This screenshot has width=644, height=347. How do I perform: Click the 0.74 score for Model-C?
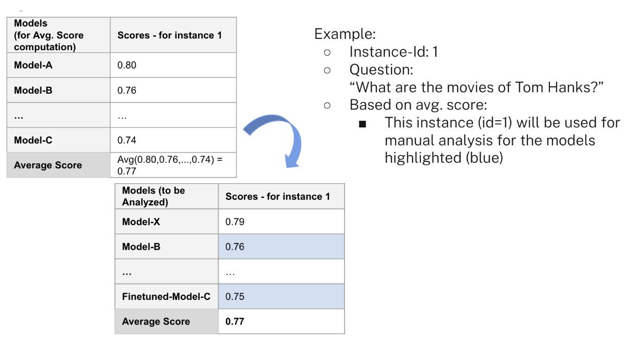(173, 140)
